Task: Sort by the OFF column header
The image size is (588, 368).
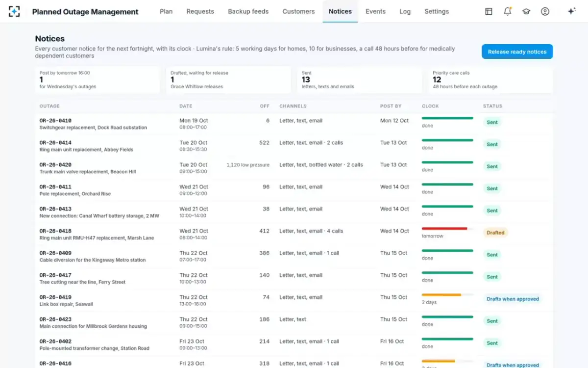Action: click(x=265, y=106)
